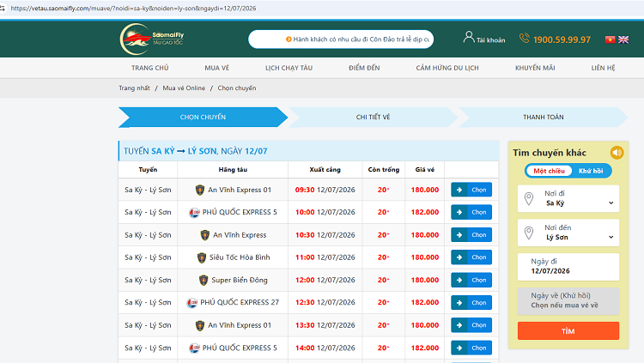Go to the KHUYẾN MÃI menu item
The image size is (644, 363).
[x=535, y=68]
